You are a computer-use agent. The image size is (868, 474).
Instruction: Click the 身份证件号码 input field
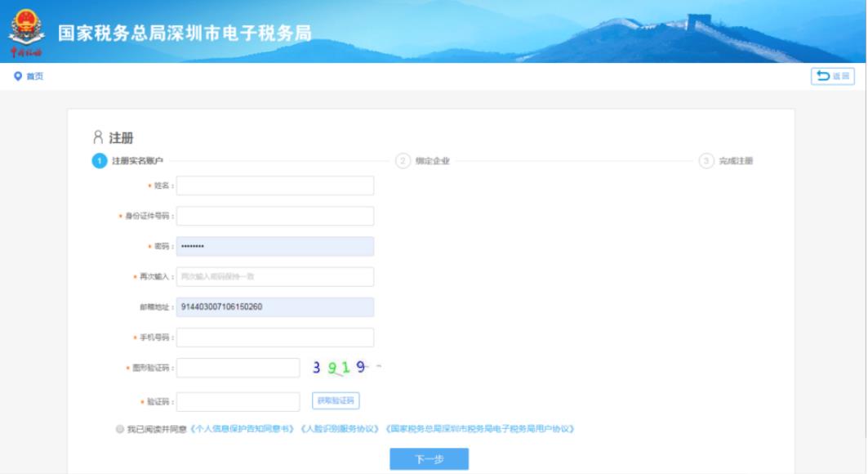(x=275, y=216)
